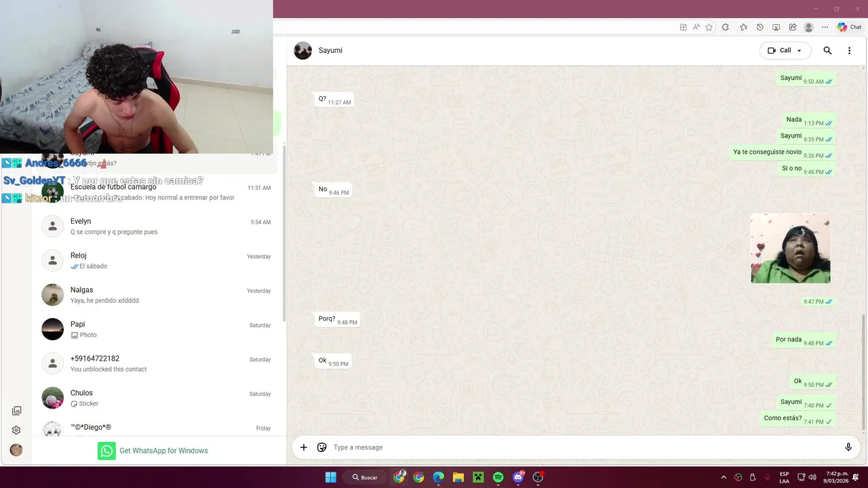Open the Nalgas conversation

pos(156,295)
